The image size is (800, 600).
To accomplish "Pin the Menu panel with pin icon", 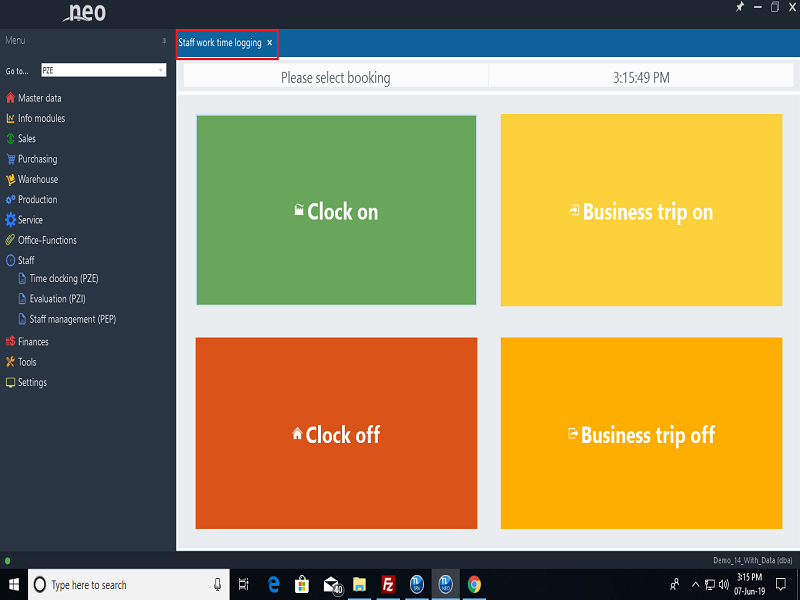I will pos(165,41).
